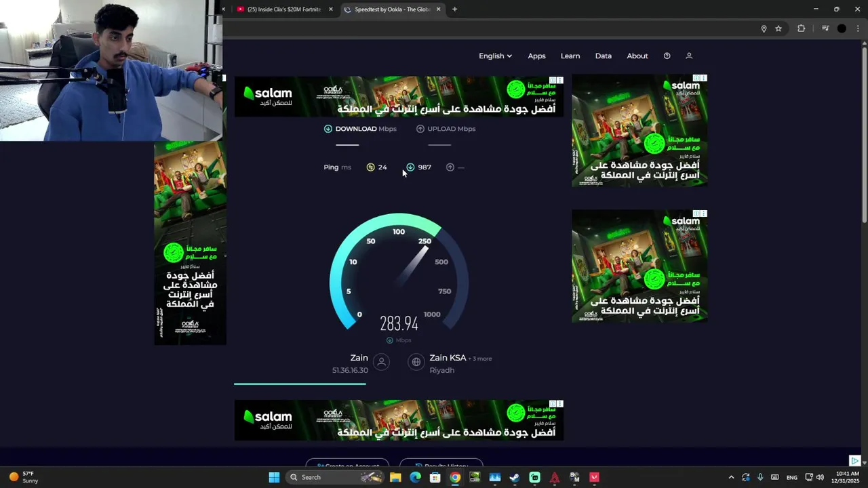Open the volume tray icon
Image resolution: width=868 pixels, height=488 pixels.
click(820, 477)
